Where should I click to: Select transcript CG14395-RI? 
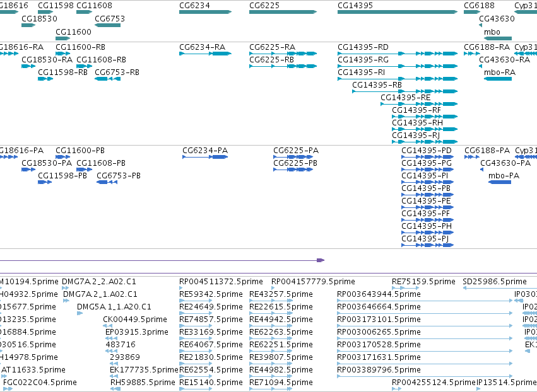(x=398, y=79)
